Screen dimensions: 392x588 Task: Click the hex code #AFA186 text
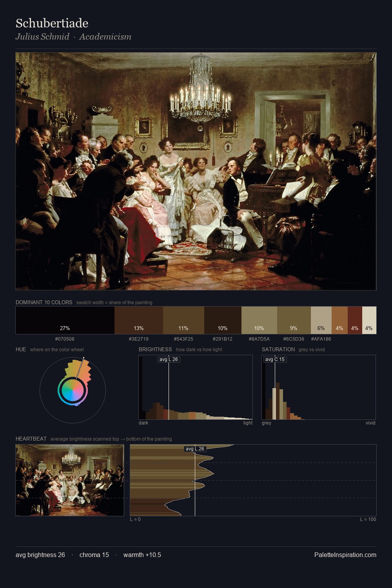coord(321,339)
